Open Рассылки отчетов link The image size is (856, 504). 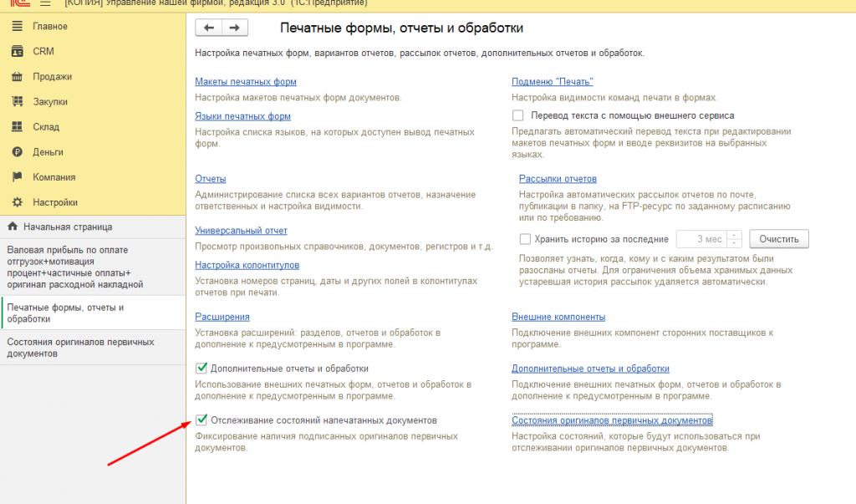coord(558,179)
